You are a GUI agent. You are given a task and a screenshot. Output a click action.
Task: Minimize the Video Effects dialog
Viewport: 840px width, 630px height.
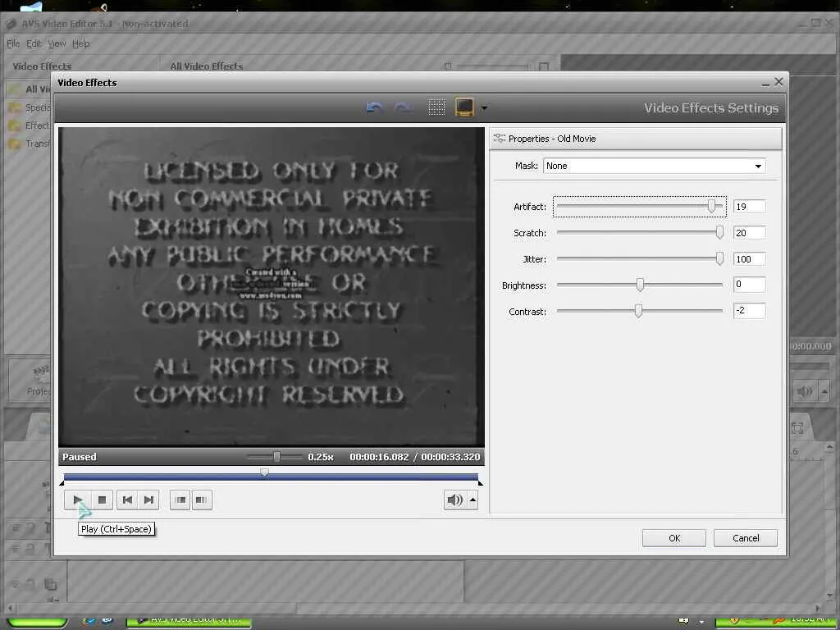tap(765, 83)
